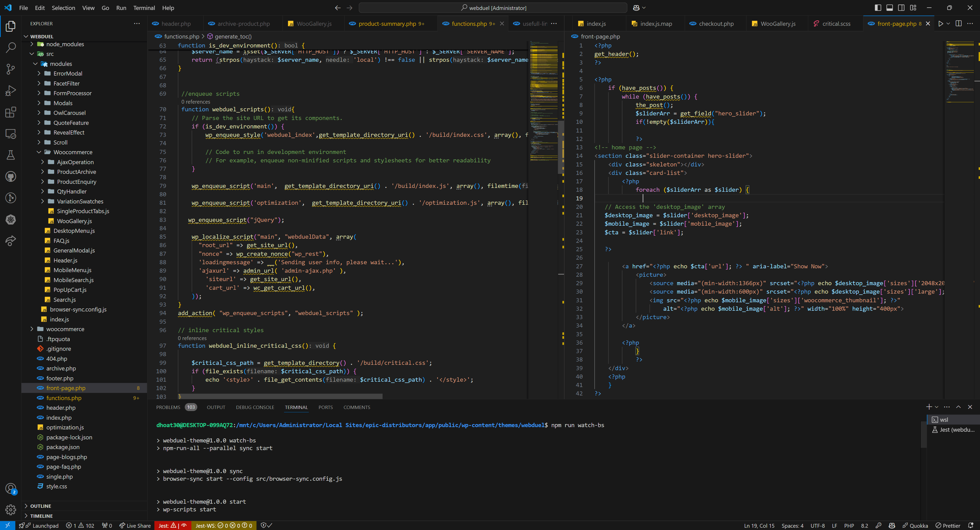Image resolution: width=980 pixels, height=530 pixels.
Task: Click the front-page.php minimap
Action: (960, 72)
